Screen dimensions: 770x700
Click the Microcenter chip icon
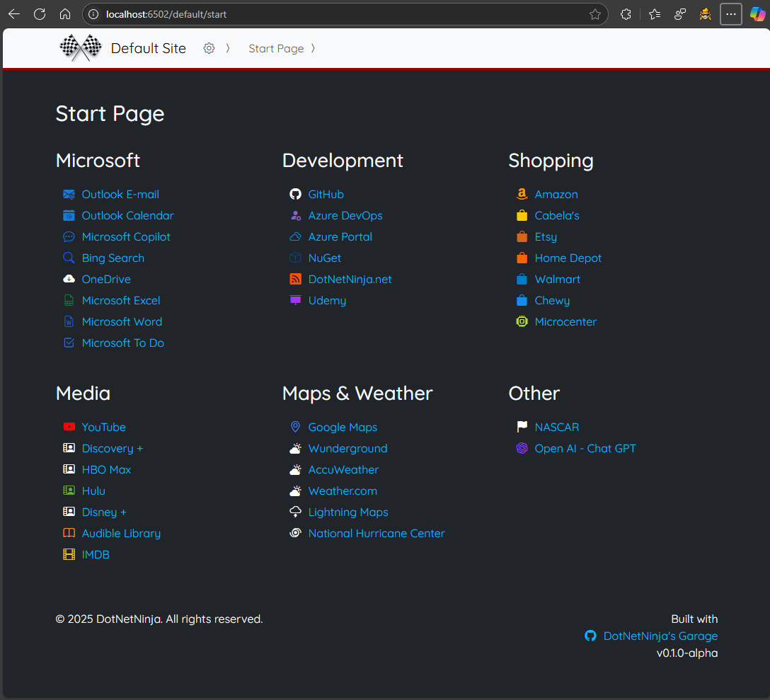tap(522, 321)
